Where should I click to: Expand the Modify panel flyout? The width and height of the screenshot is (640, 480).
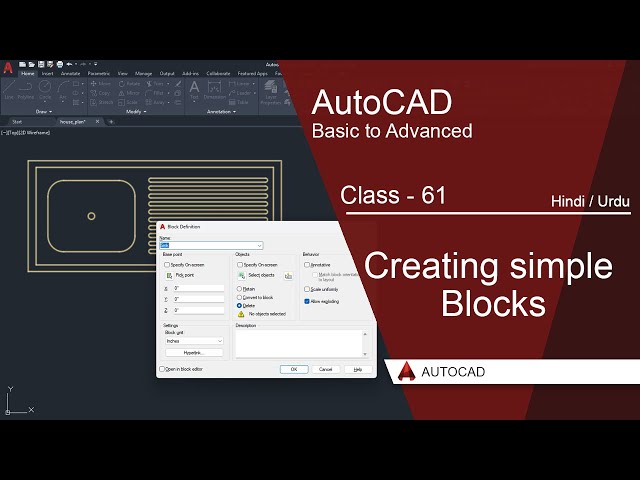click(136, 111)
